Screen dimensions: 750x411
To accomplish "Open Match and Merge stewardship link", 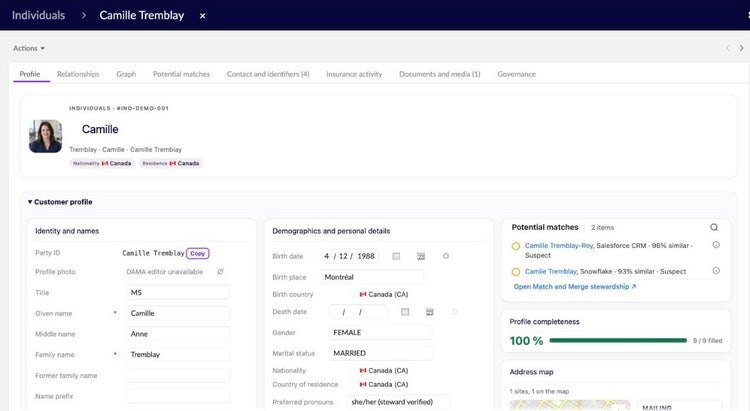I will [575, 287].
